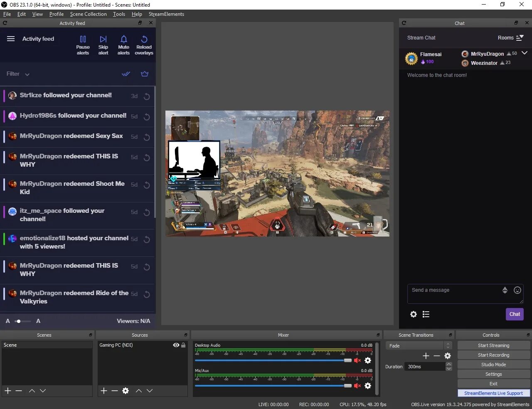Click Start Streaming
Viewport: 532px width, 409px height.
click(x=494, y=345)
